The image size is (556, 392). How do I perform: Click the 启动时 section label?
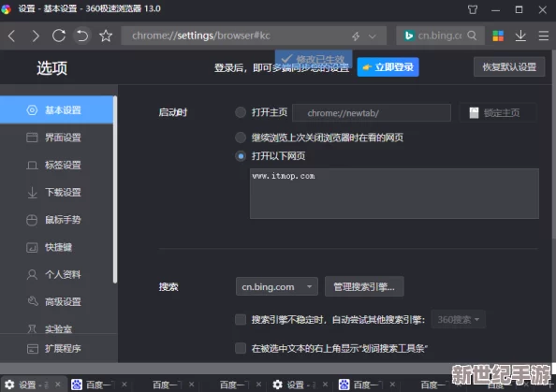click(172, 112)
